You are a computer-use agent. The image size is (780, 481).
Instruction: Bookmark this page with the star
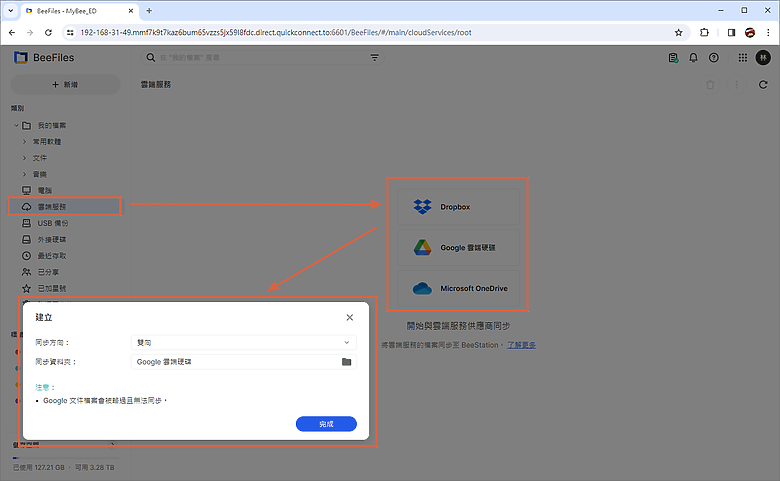coord(679,32)
